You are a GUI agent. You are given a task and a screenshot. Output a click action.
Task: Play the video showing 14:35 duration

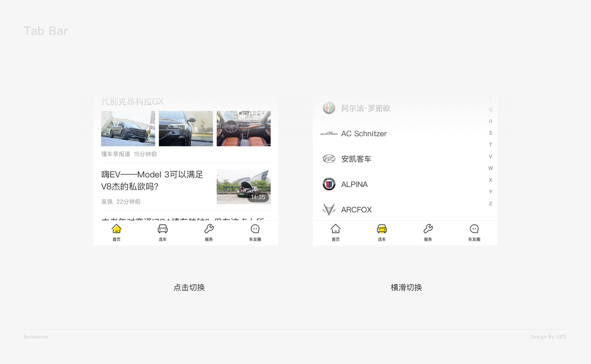pyautogui.click(x=243, y=186)
